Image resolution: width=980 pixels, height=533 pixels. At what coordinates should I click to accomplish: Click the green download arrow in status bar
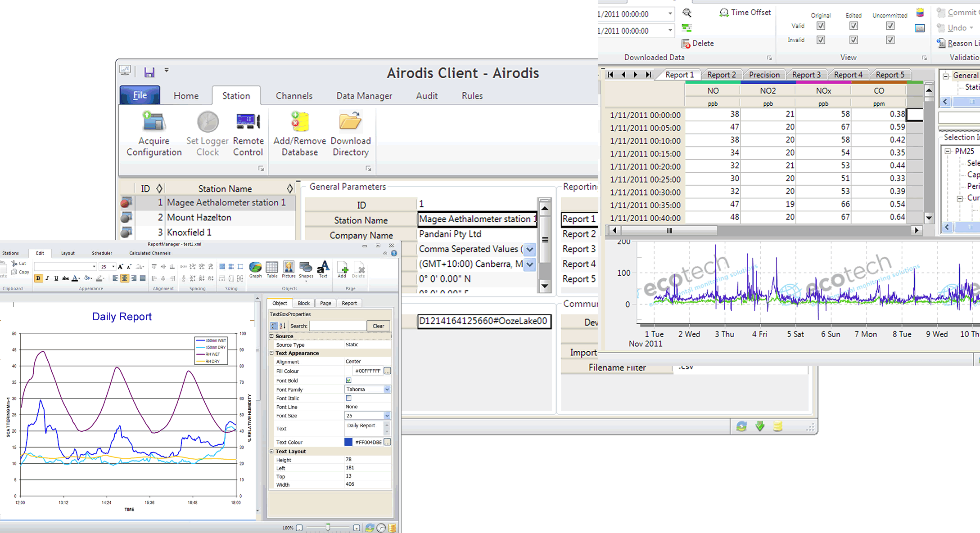[760, 426]
